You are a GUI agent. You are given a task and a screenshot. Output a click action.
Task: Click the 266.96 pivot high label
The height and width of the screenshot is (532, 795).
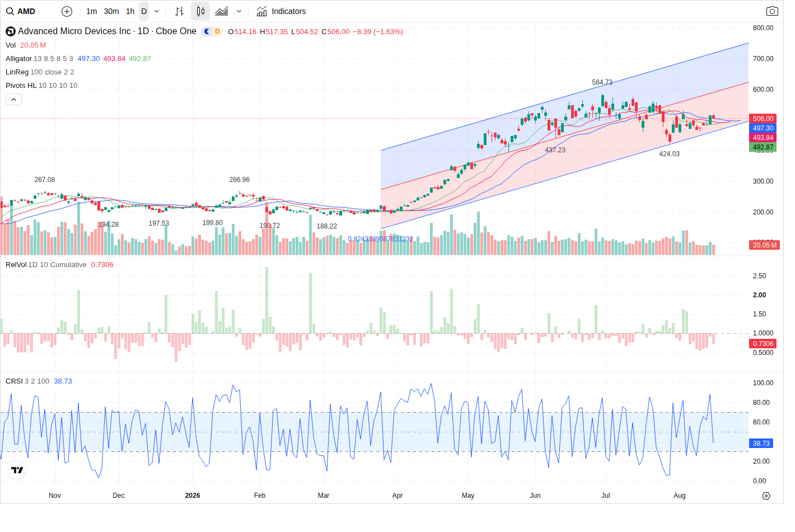(240, 180)
